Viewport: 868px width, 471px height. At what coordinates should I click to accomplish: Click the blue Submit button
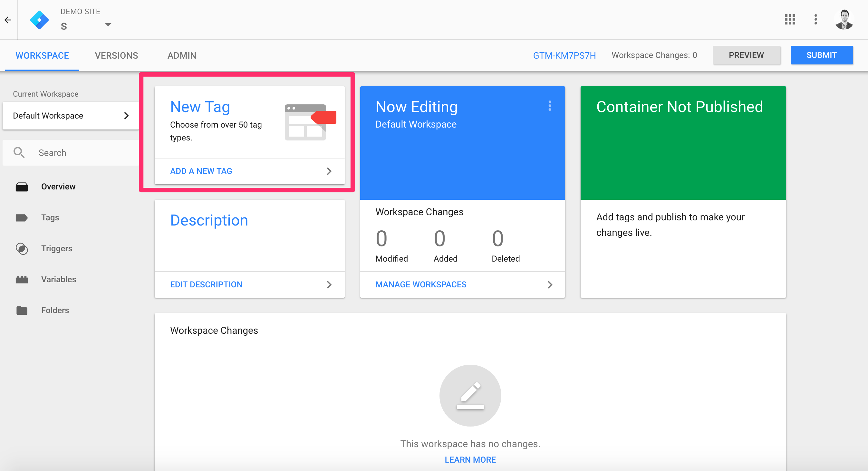tap(821, 55)
